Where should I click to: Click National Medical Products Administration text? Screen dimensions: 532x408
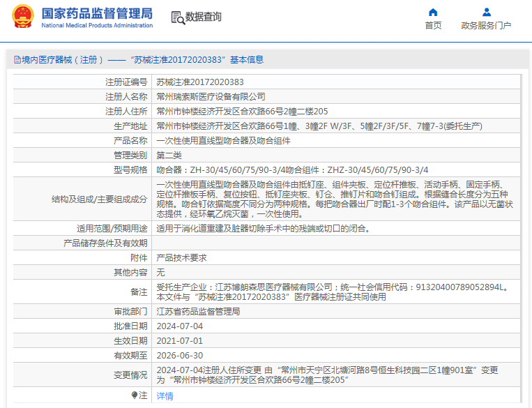click(x=97, y=26)
